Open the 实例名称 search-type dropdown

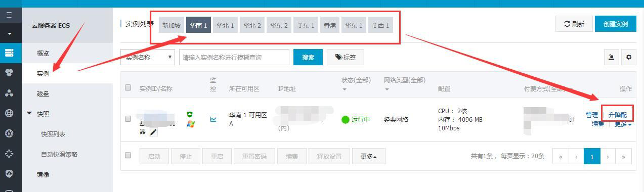(148, 57)
